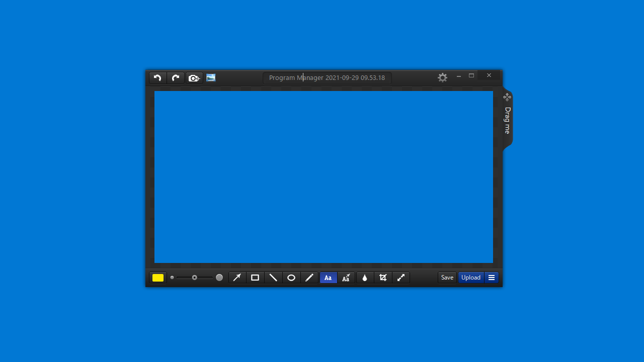Select the text-with-arrow callout tool
644x362 pixels.
pyautogui.click(x=346, y=278)
